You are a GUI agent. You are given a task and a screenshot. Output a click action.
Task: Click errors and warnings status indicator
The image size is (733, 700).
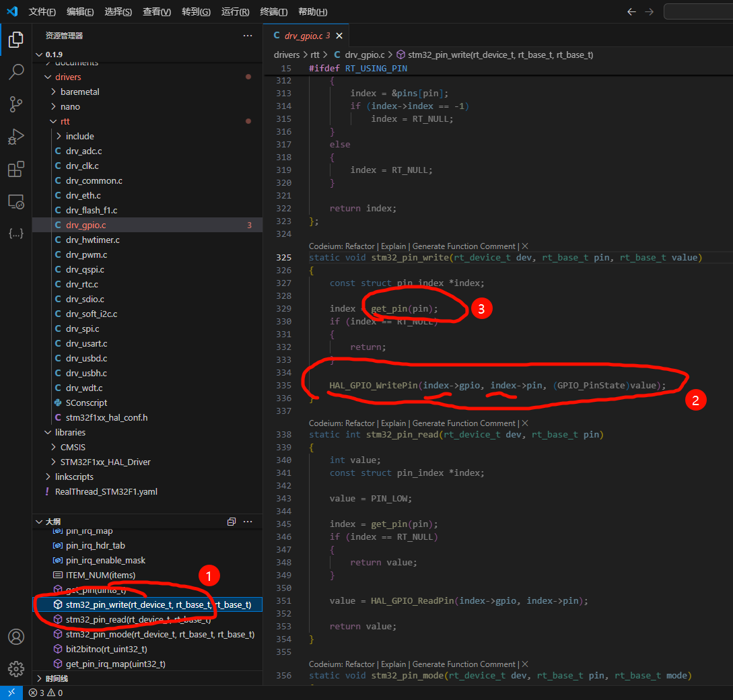coord(46,693)
